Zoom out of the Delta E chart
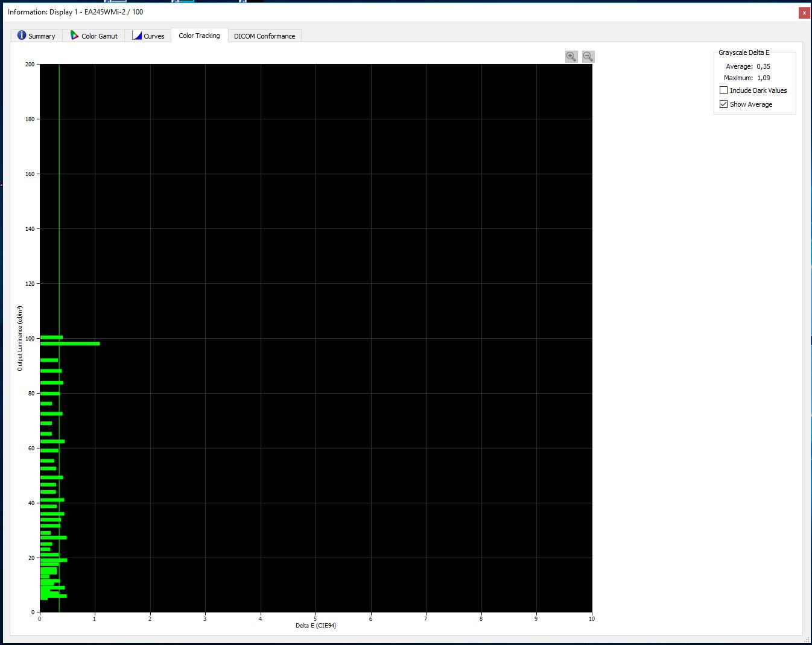 [588, 57]
